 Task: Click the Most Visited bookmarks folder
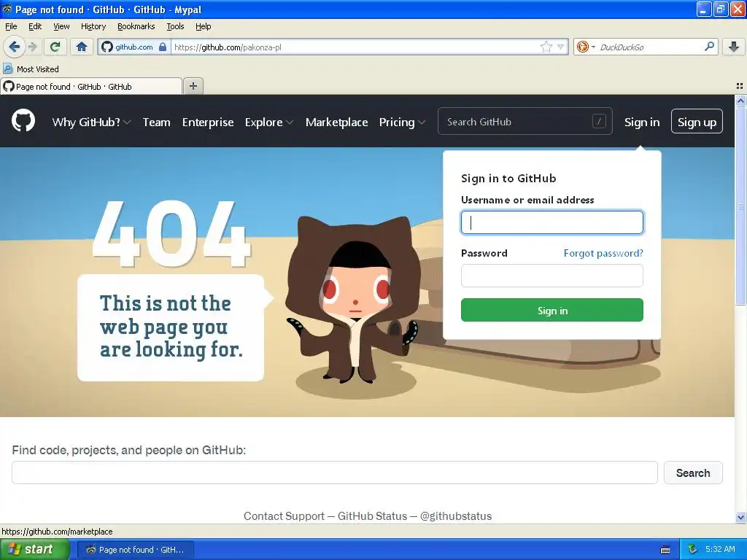pos(31,69)
